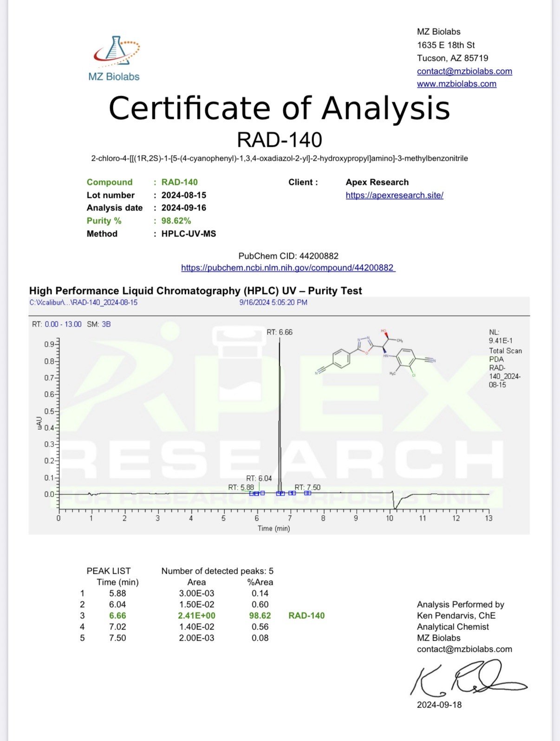
Task: Click the 'PEAK LIST' table heading
Action: [x=109, y=571]
